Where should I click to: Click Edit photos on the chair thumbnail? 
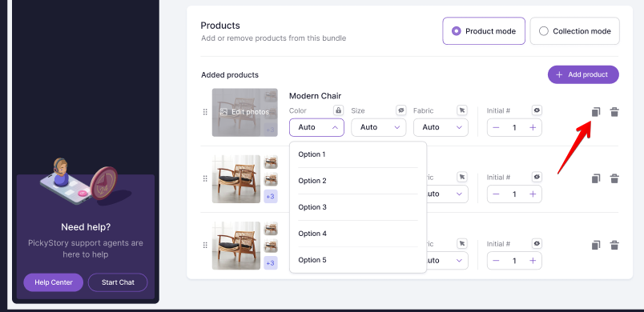coord(244,112)
